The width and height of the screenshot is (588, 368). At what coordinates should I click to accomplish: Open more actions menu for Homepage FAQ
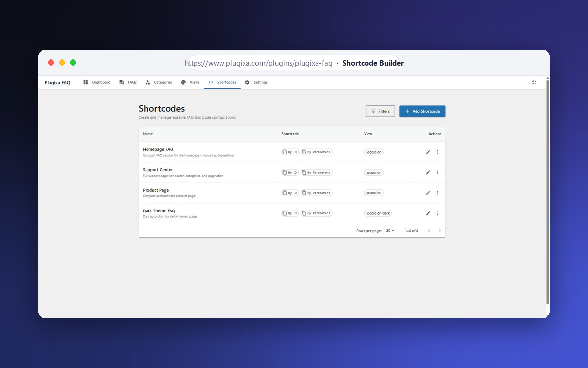[x=437, y=152]
